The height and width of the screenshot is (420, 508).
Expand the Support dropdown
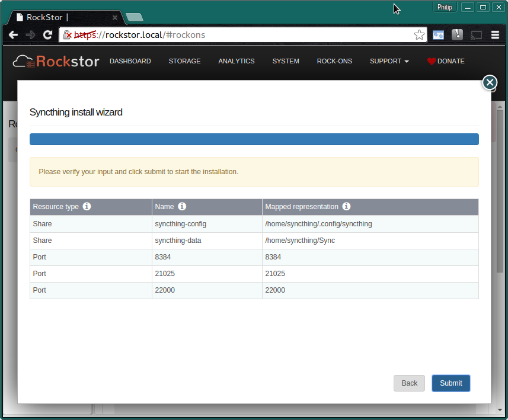tap(389, 61)
